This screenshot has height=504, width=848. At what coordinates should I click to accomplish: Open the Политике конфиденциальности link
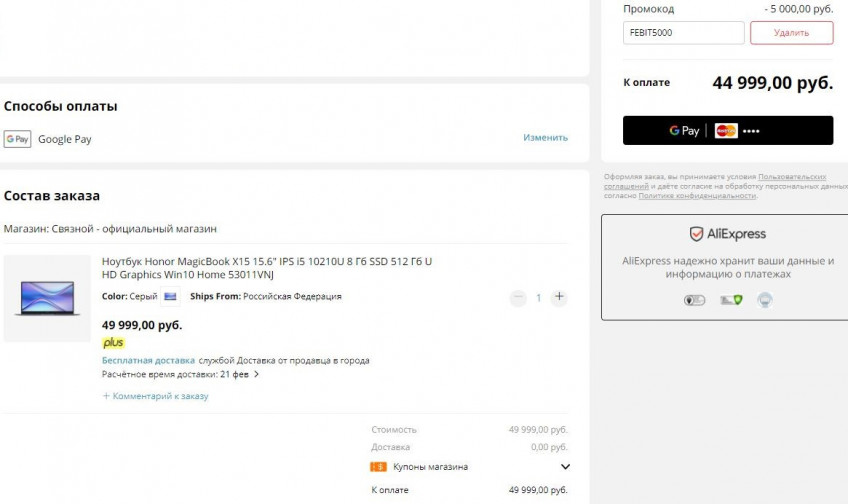click(x=697, y=196)
